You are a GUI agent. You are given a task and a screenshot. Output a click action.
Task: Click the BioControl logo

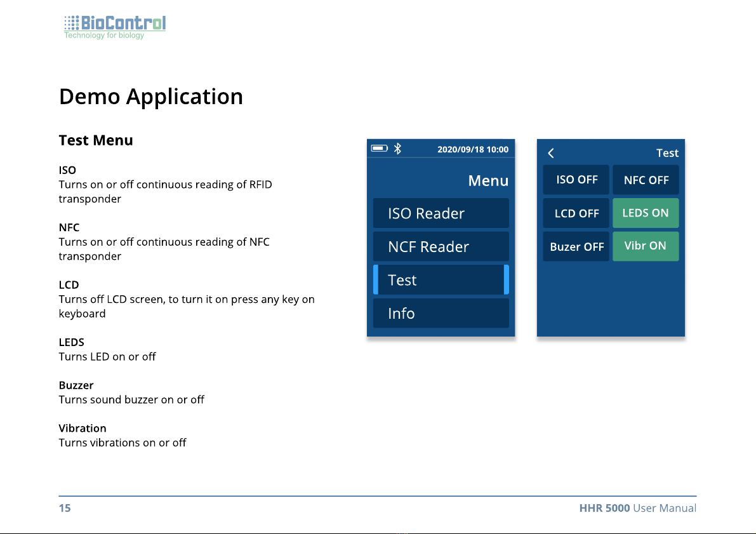[115, 27]
